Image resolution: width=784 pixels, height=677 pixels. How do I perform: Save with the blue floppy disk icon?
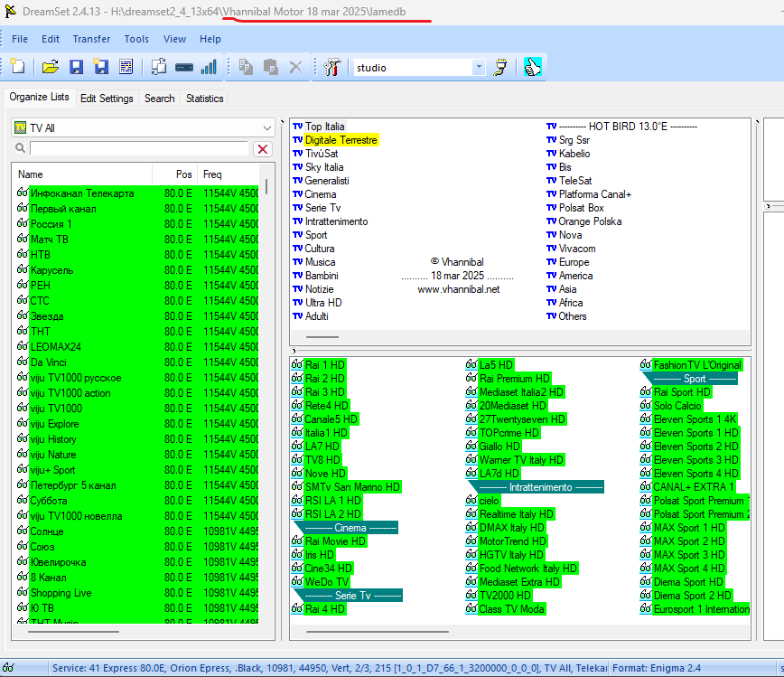click(x=76, y=67)
